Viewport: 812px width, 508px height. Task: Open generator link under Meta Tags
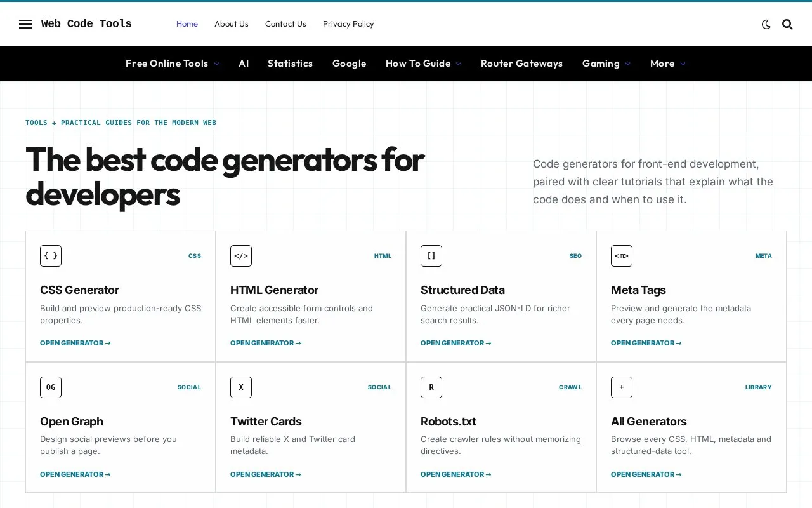[646, 343]
